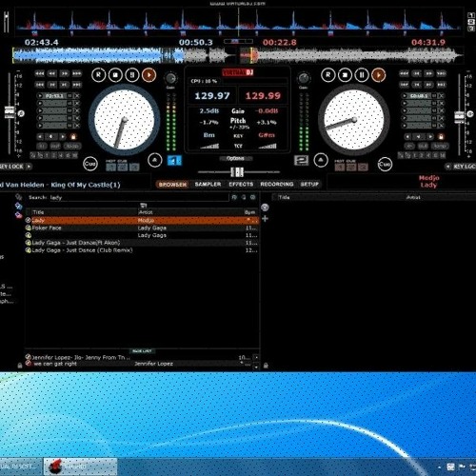Toggle the loop lock on right deck

pos(441,137)
